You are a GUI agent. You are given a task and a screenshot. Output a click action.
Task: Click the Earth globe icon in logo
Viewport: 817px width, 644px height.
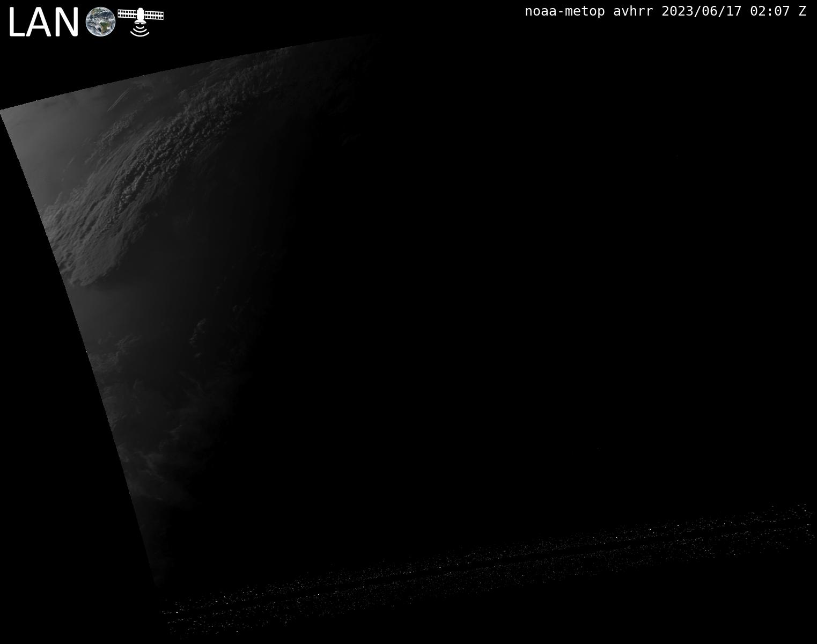(x=101, y=22)
